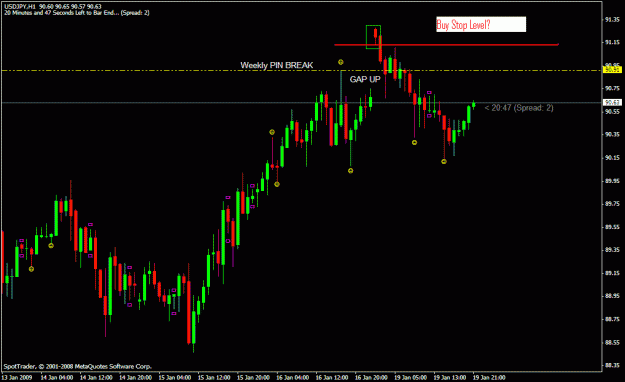Viewport: 625px width, 382px height.
Task: Select the red horizontal buy stop line
Action: (446, 45)
